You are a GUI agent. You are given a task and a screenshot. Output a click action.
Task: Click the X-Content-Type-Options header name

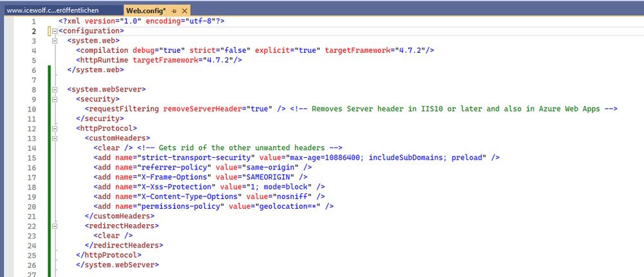tap(189, 196)
